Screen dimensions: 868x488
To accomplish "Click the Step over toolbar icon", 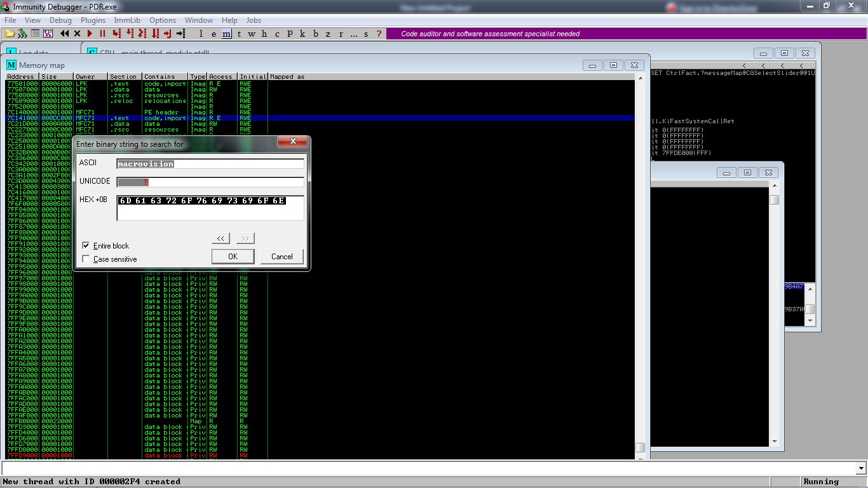I will [130, 34].
